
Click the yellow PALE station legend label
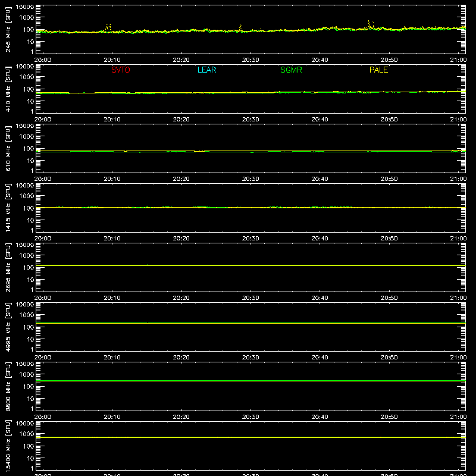click(x=378, y=70)
